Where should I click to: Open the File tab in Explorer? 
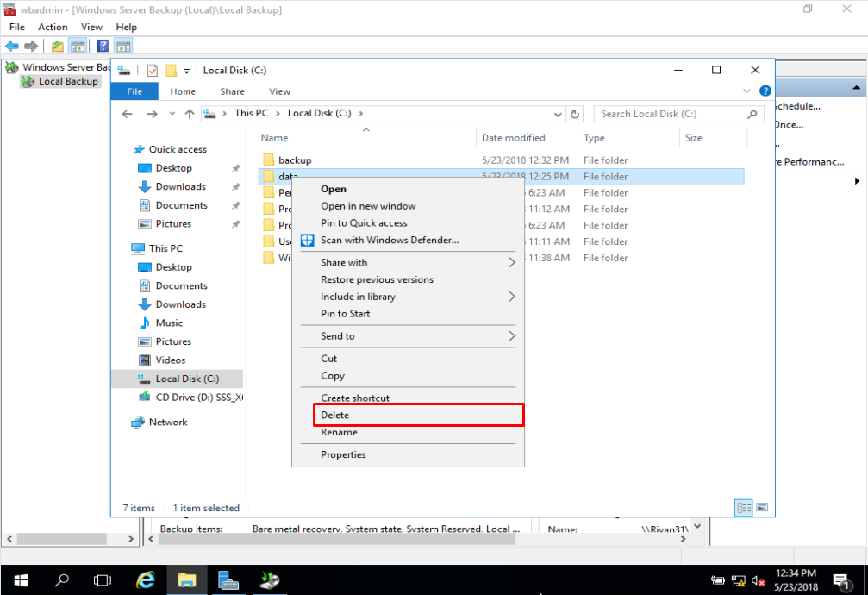(134, 91)
